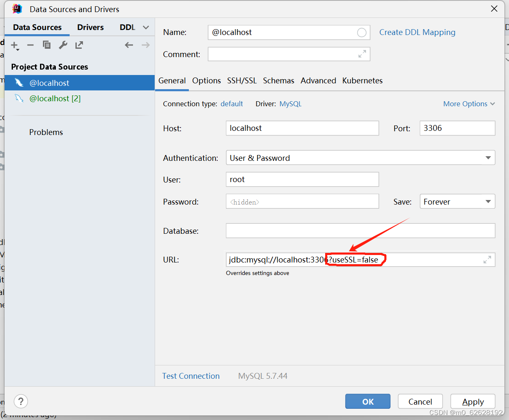Open the Save password dropdown
The width and height of the screenshot is (509, 420).
click(457, 202)
